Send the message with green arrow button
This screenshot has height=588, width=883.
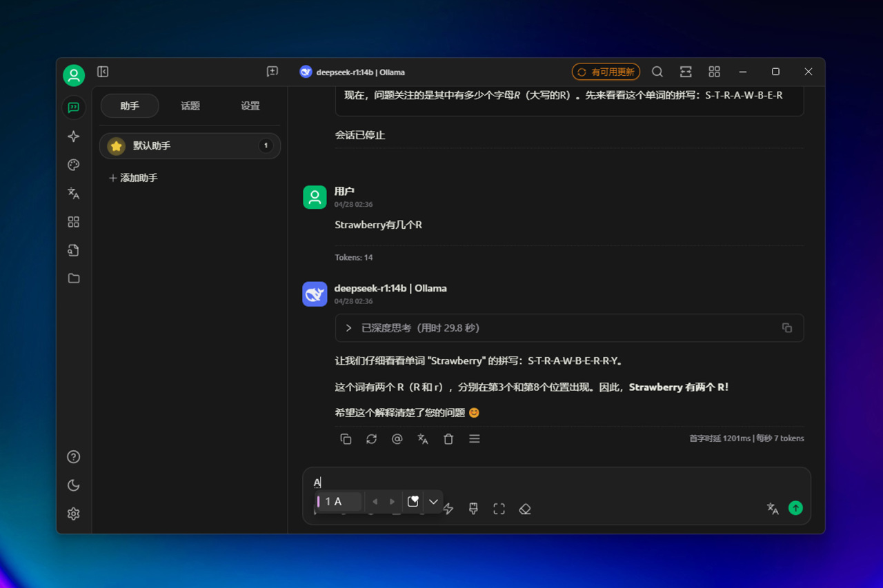click(796, 508)
